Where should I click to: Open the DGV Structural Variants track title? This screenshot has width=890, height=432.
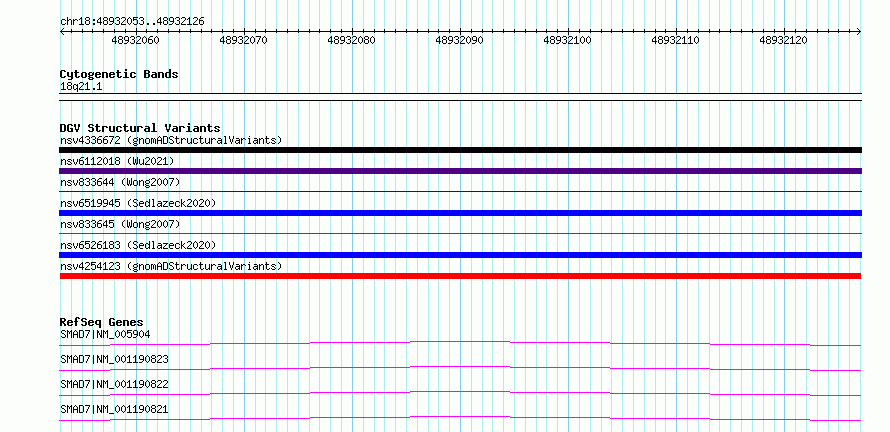pos(140,128)
